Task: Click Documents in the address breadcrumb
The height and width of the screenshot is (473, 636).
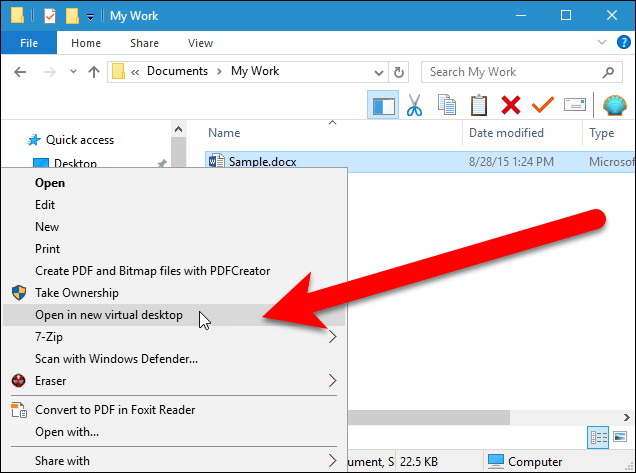Action: [x=177, y=71]
